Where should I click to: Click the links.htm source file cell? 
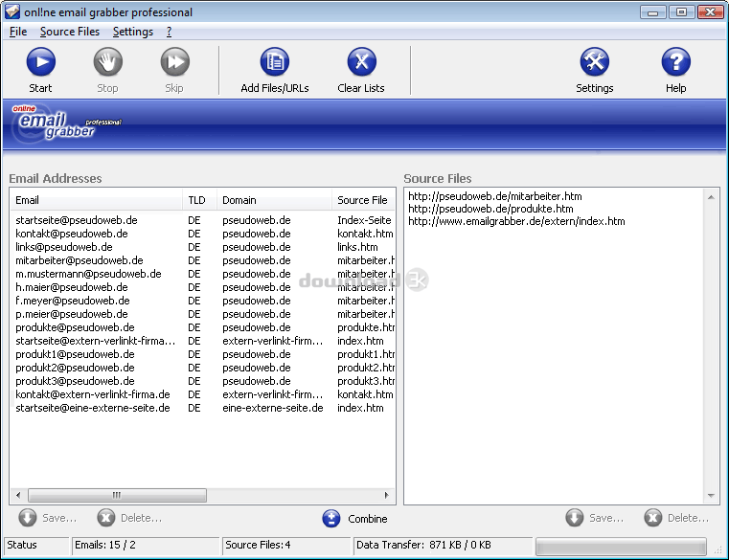357,247
